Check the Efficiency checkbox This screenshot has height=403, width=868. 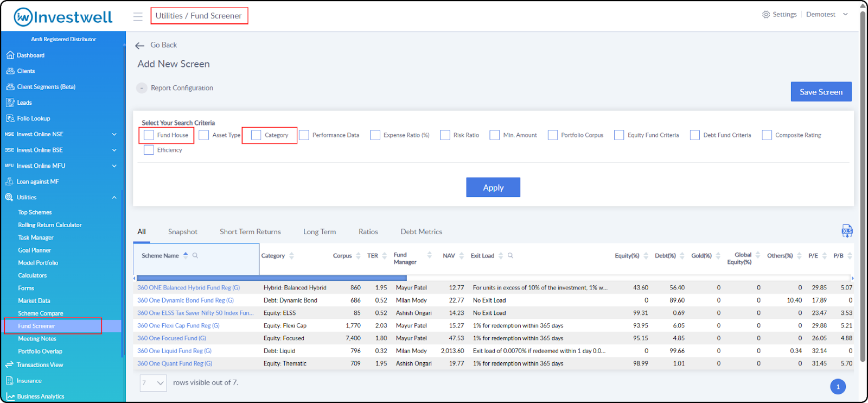[x=149, y=150]
